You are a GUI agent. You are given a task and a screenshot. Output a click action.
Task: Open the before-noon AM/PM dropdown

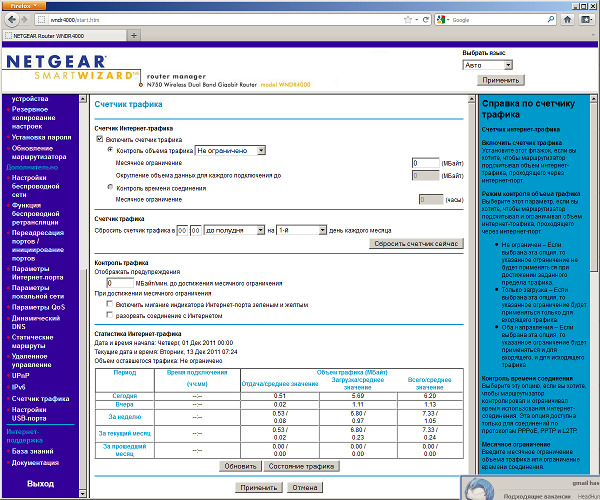pyautogui.click(x=234, y=230)
